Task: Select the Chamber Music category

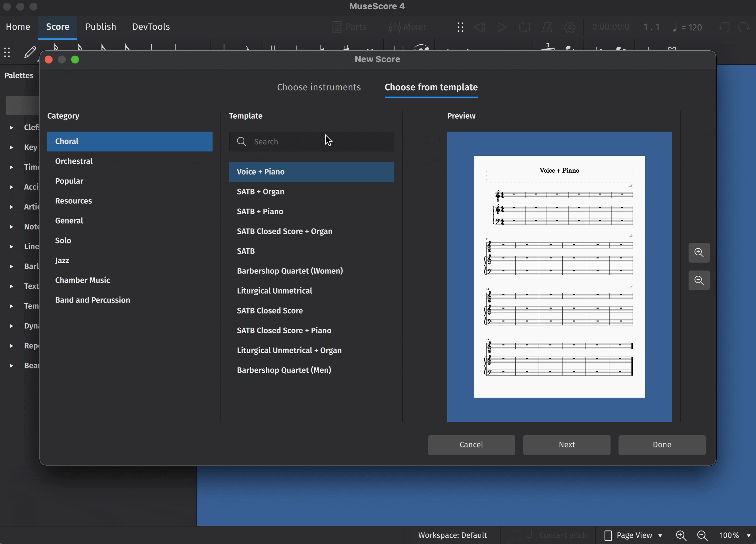Action: [130, 280]
